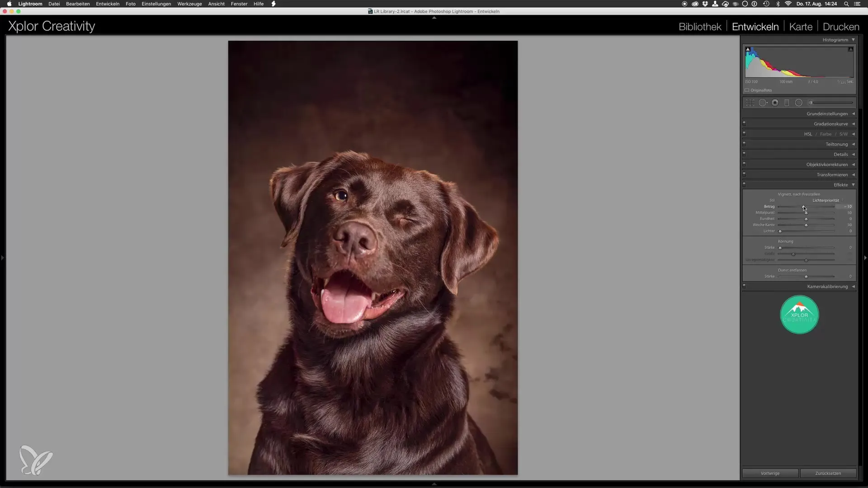The width and height of the screenshot is (868, 488).
Task: Enable the Originalfoto checkbox
Action: (747, 90)
